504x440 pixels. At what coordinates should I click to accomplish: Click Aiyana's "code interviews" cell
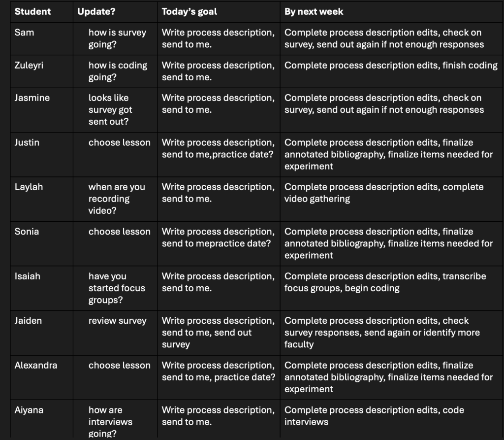point(374,416)
